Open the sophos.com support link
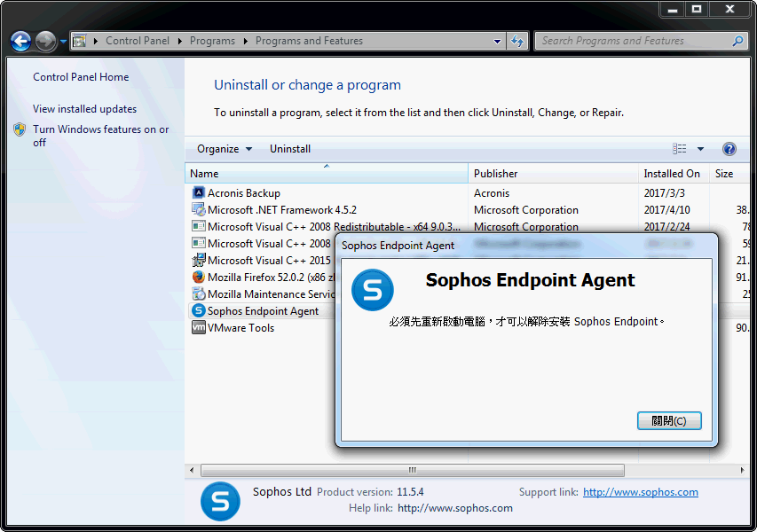 (x=640, y=492)
